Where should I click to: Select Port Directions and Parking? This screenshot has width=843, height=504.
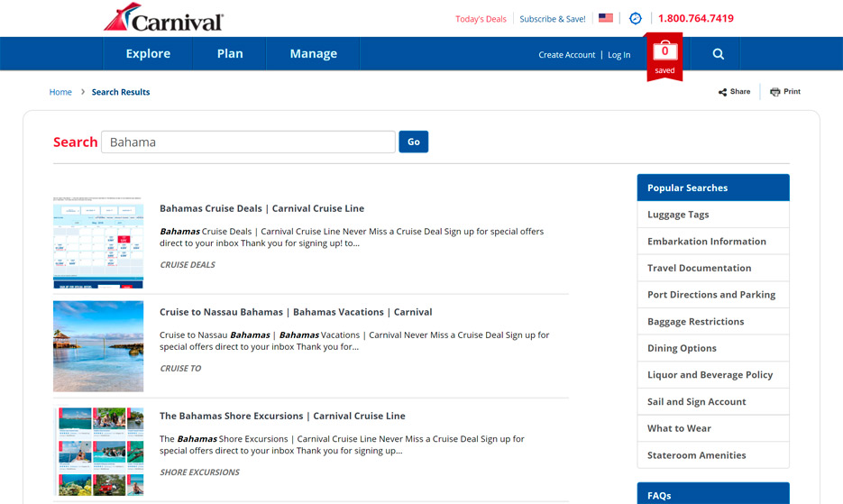[x=713, y=295]
